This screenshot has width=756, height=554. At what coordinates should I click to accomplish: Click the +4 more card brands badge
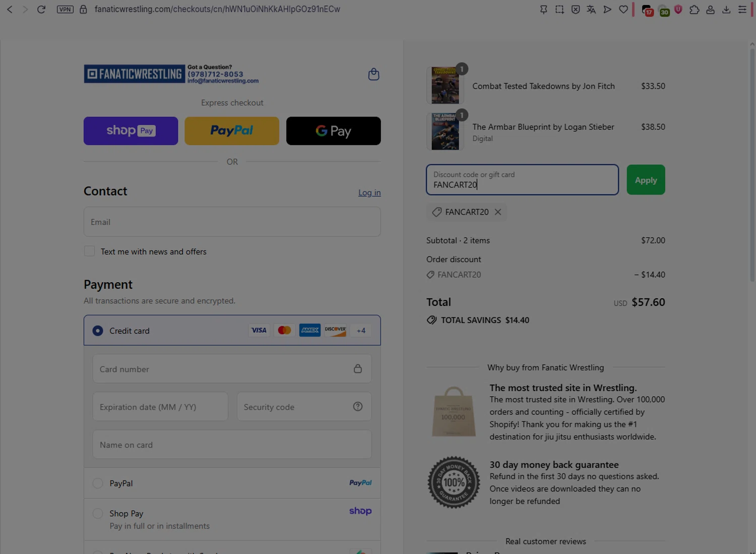361,331
